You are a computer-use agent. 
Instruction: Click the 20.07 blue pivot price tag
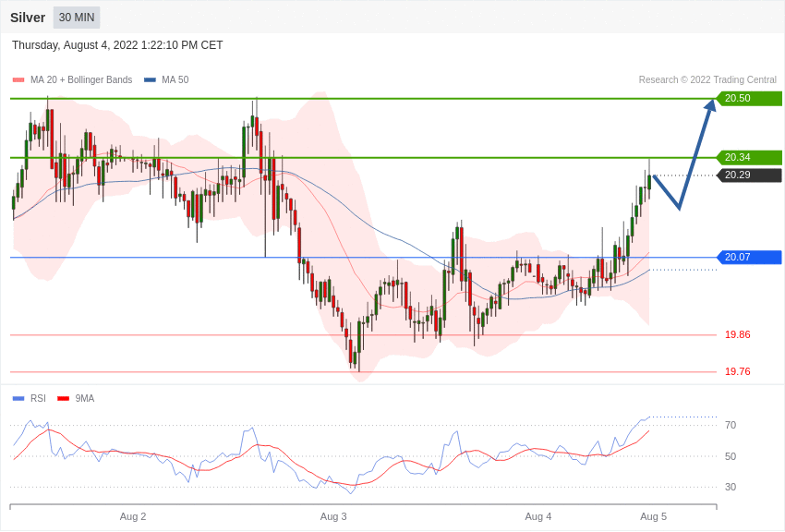(x=749, y=257)
